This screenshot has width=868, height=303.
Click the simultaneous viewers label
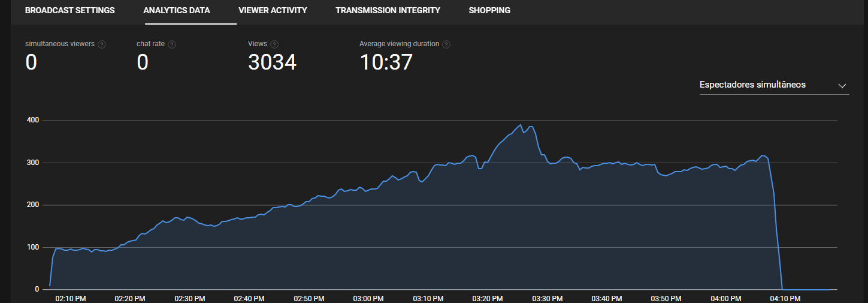tap(60, 44)
